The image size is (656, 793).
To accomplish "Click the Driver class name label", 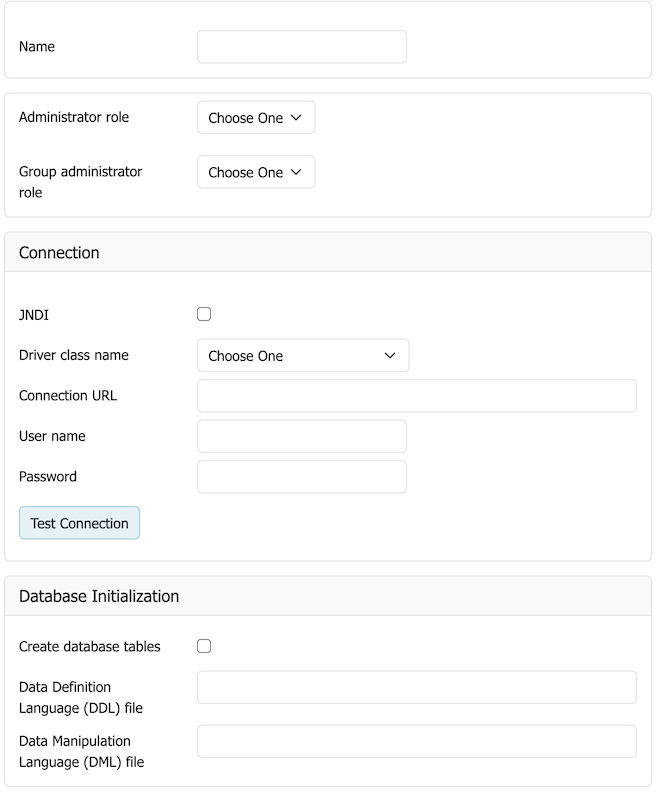I will tap(74, 355).
